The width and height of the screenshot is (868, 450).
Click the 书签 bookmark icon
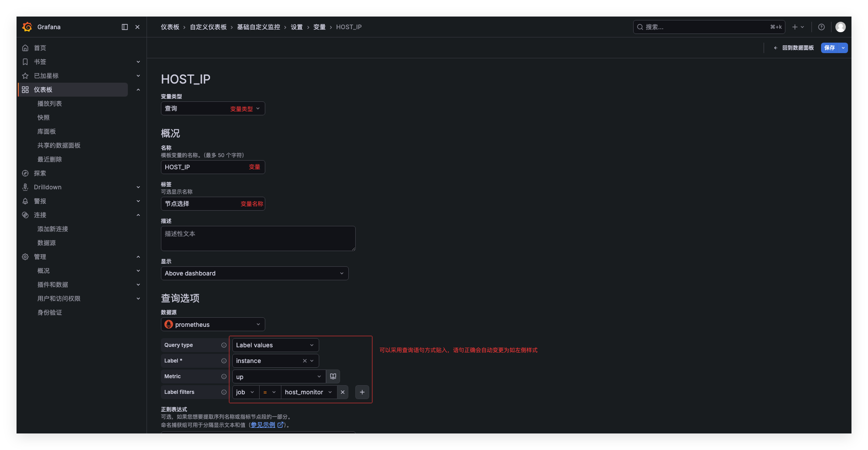[25, 62]
